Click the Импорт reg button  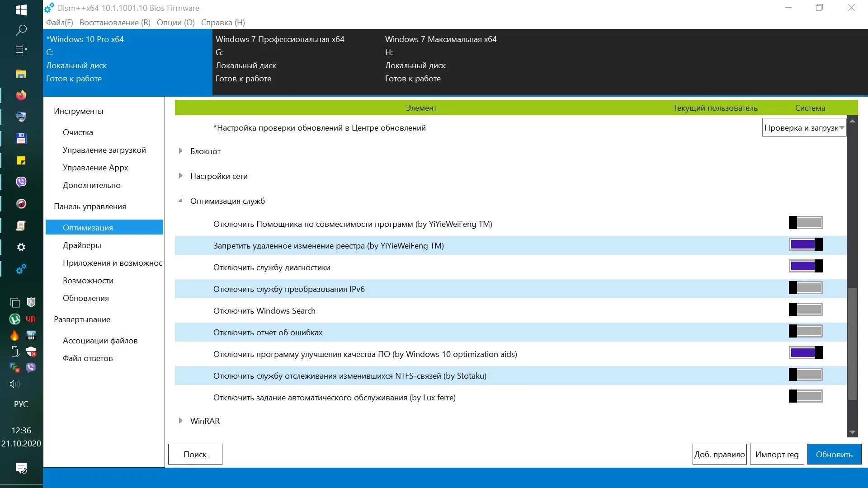coord(776,454)
